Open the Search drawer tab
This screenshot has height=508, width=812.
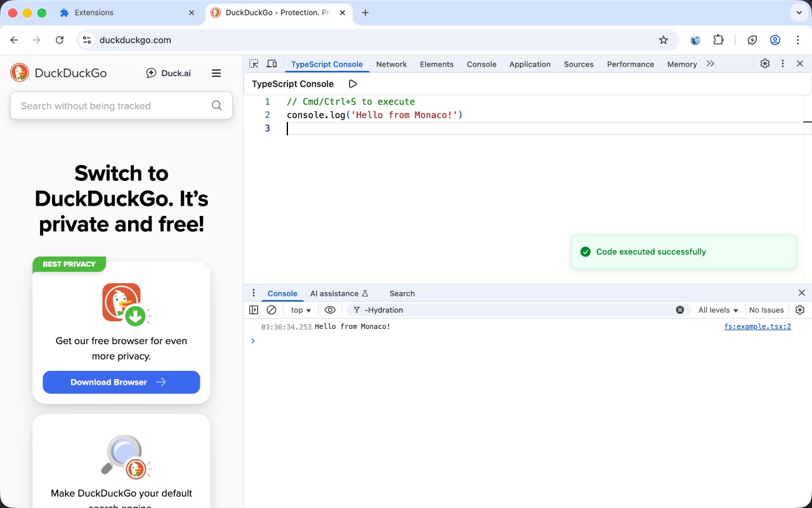402,293
